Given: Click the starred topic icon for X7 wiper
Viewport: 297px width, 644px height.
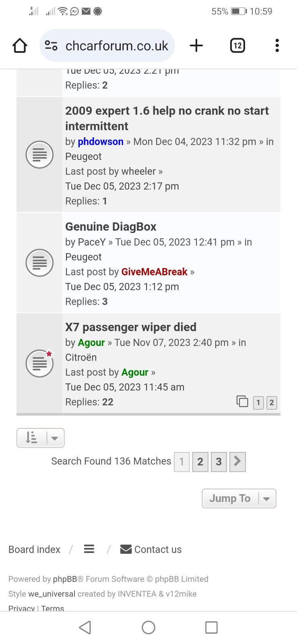Looking at the screenshot, I should click(x=39, y=363).
